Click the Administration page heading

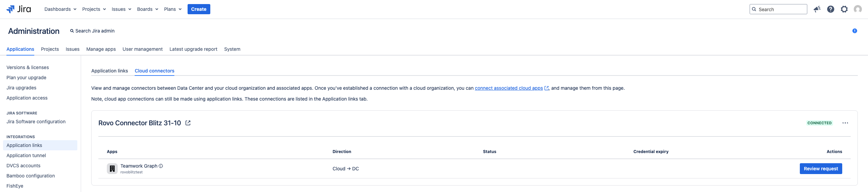pos(34,31)
